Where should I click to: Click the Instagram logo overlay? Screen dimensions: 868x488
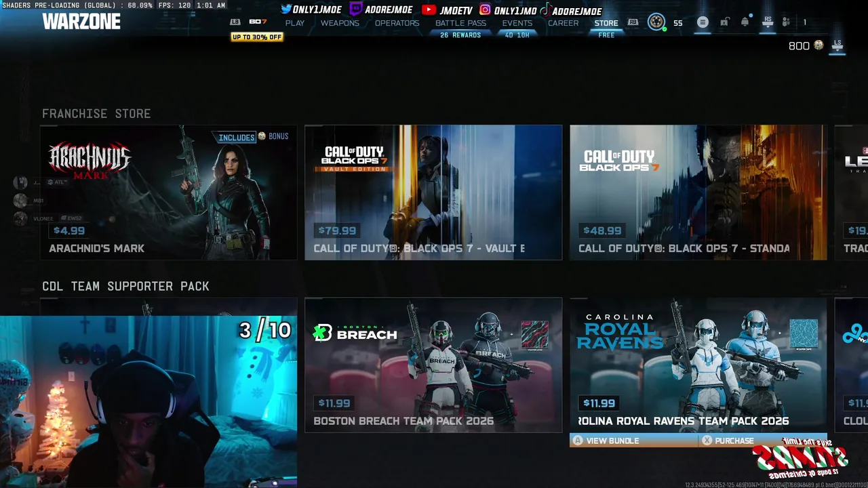(485, 10)
